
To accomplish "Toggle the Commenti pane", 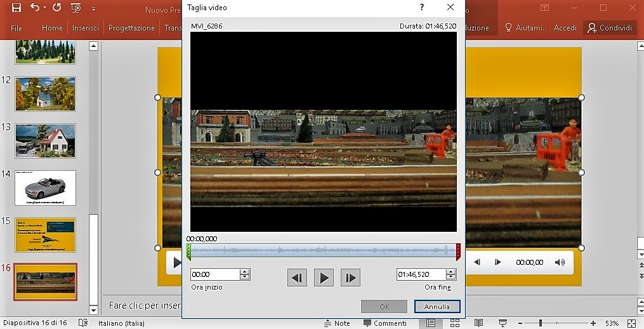I will pyautogui.click(x=384, y=323).
